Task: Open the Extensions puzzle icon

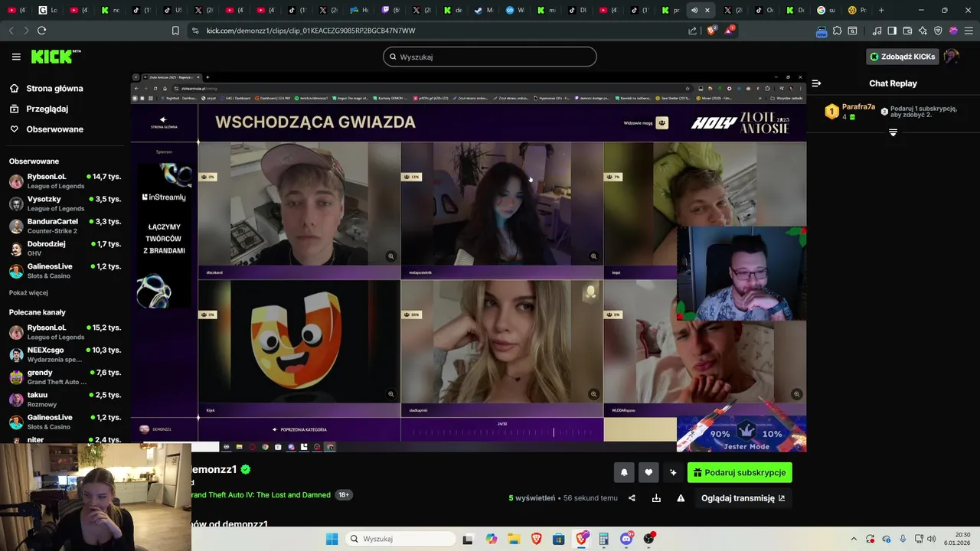Action: 837,31
